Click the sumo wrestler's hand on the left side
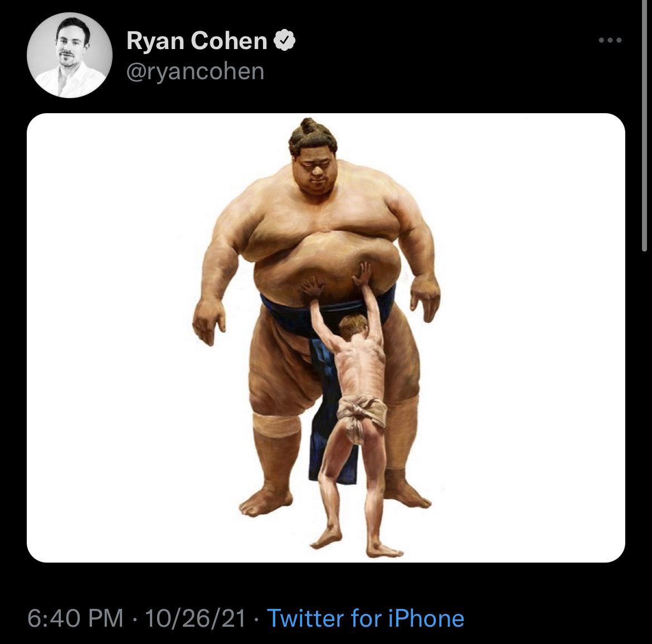The image size is (652, 644). [x=209, y=321]
